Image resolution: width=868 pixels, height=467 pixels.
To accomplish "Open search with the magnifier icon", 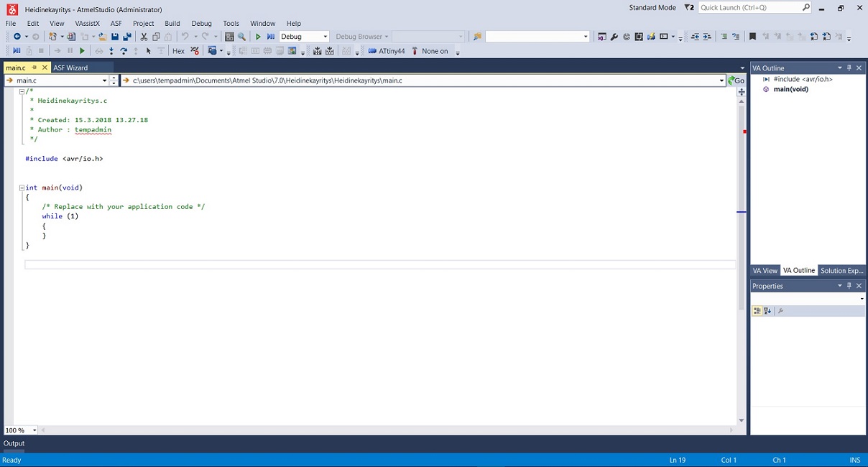I will point(242,37).
